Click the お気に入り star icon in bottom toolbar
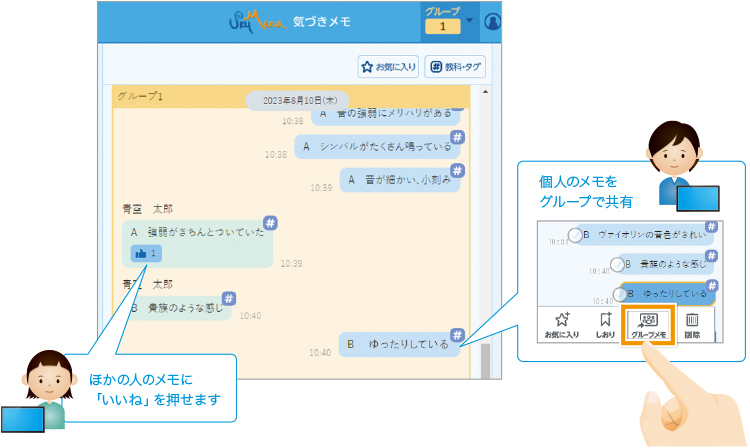The height and width of the screenshot is (448, 750). [562, 325]
